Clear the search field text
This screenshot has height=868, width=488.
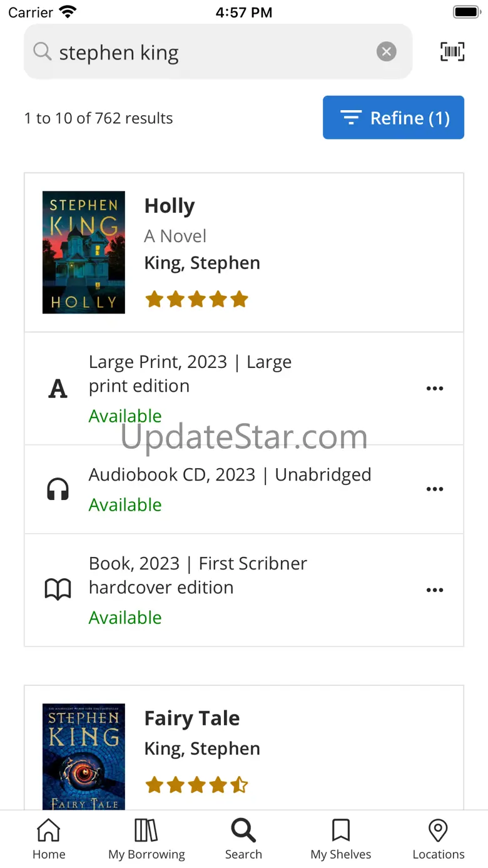click(x=387, y=51)
